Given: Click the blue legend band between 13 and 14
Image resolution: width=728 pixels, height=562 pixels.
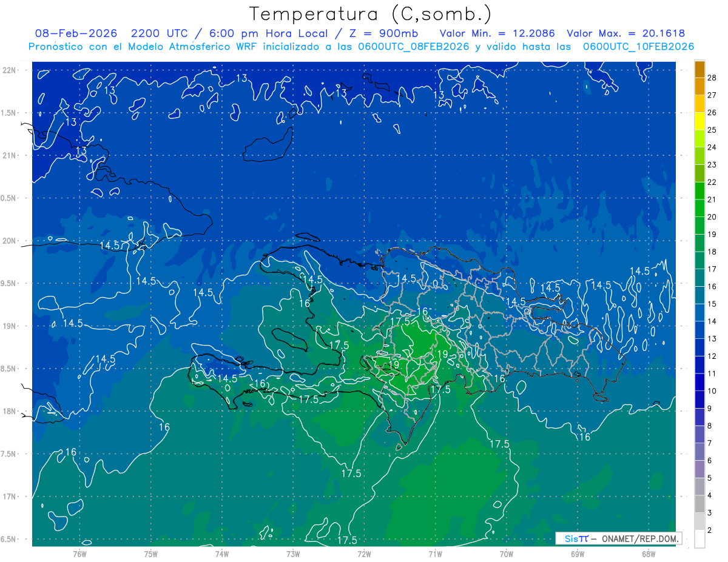Looking at the screenshot, I should (699, 330).
